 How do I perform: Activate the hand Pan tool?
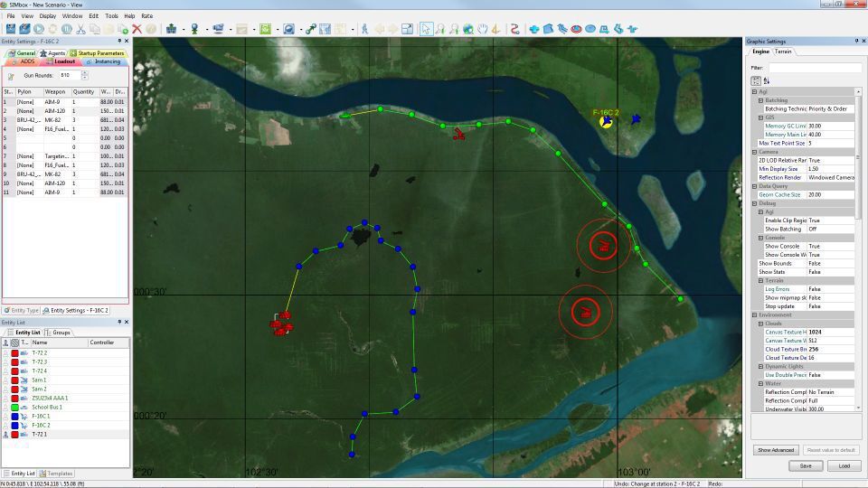click(x=483, y=29)
